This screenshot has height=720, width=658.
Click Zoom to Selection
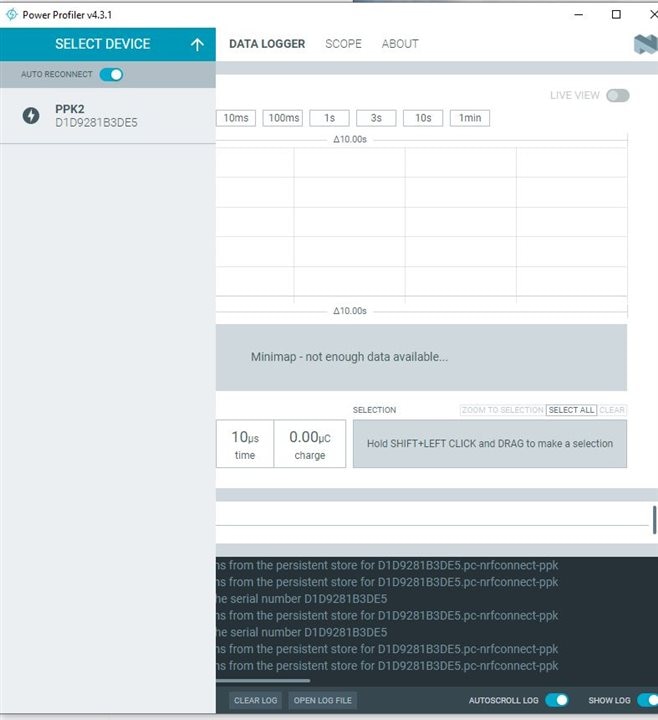tap(502, 410)
